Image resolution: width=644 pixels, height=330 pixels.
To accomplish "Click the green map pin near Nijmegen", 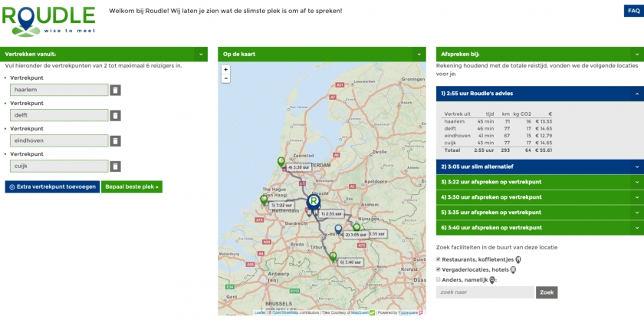I will click(x=356, y=227).
